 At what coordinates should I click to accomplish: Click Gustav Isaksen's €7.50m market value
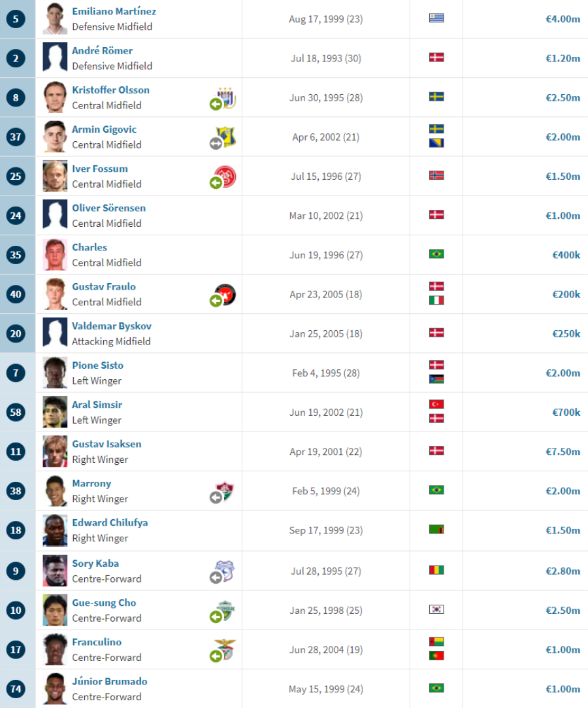click(563, 452)
